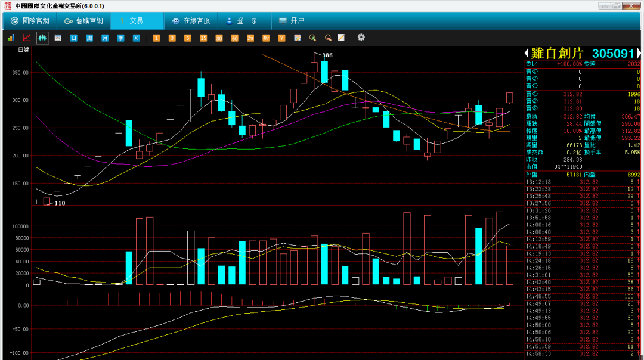Click outer volume value 57181
The width and height of the screenshot is (644, 360).
[x=574, y=175]
